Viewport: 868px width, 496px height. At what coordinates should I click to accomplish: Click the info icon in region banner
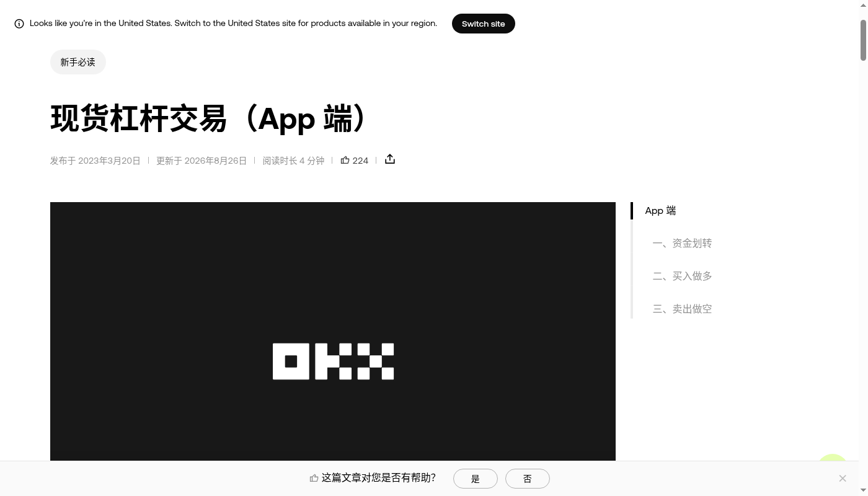[x=19, y=24]
